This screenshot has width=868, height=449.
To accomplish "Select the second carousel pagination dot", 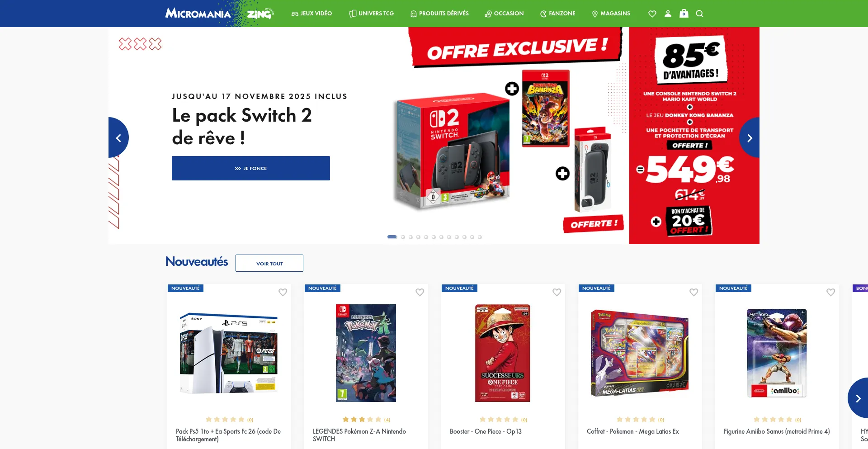I will click(403, 237).
